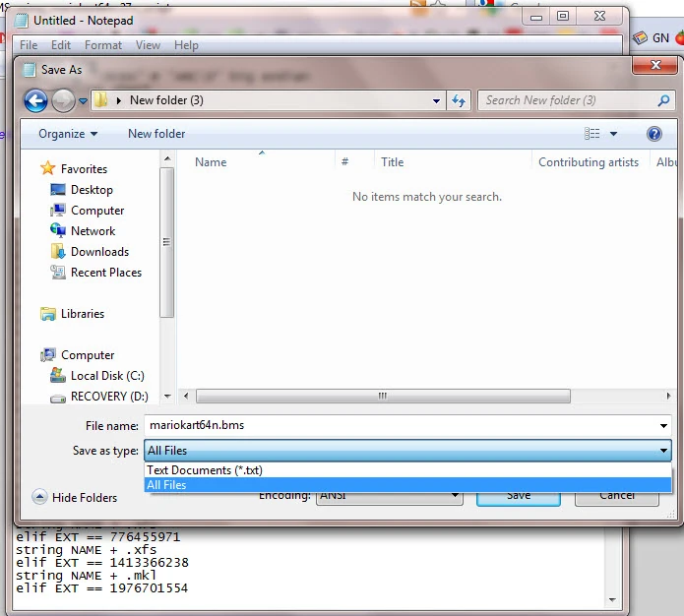Click navigation pane scroll down arrow
684x616 pixels.
coord(167,397)
